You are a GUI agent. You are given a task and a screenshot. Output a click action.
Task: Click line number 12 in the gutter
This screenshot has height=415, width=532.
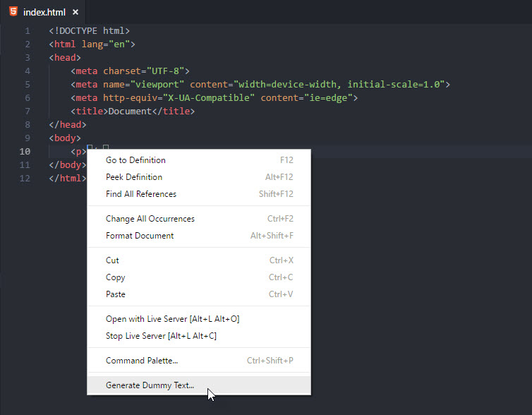25,179
